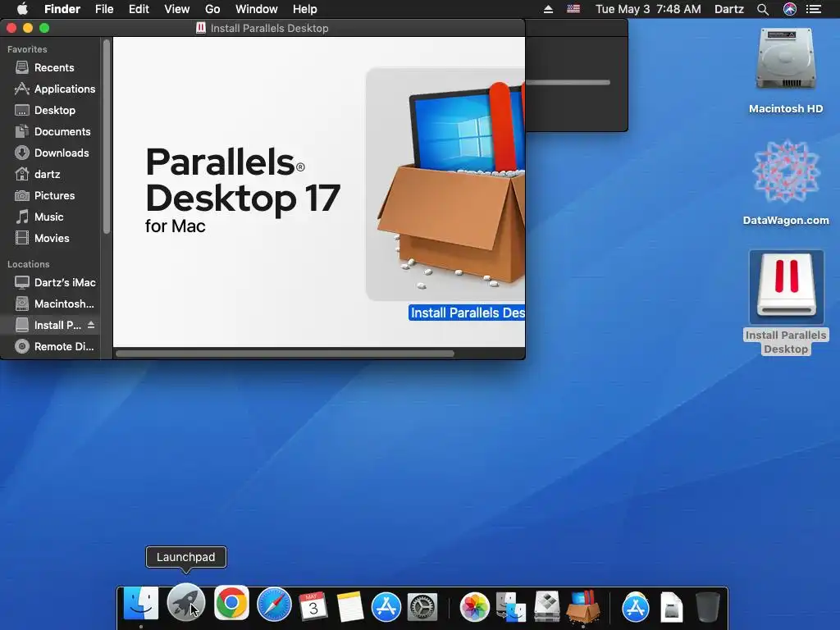Open Boot Camp Assistant from the Dock
Image resolution: width=840 pixels, height=630 pixels.
point(547,606)
